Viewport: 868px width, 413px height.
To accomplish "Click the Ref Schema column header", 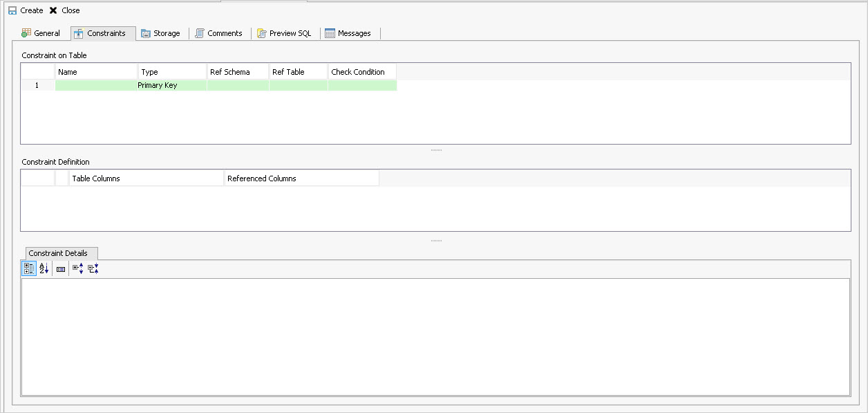I will (238, 72).
